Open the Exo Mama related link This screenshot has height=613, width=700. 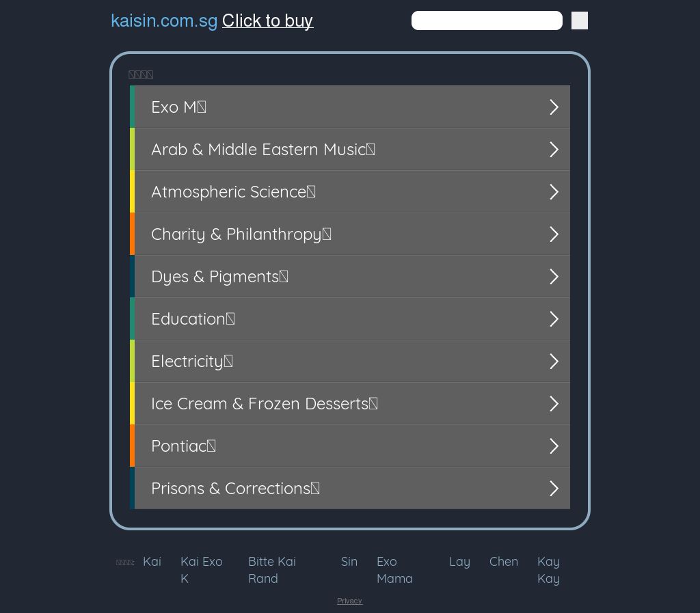[x=394, y=570]
